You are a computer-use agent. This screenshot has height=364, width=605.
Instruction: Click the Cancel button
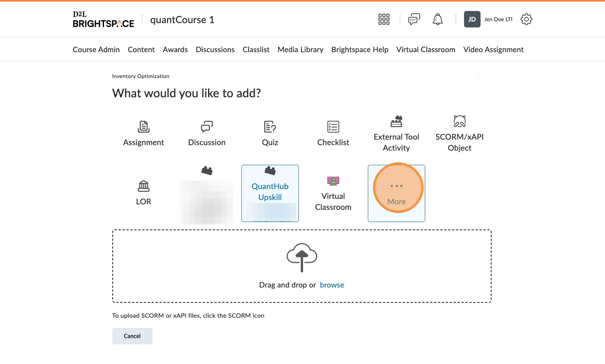coord(132,336)
